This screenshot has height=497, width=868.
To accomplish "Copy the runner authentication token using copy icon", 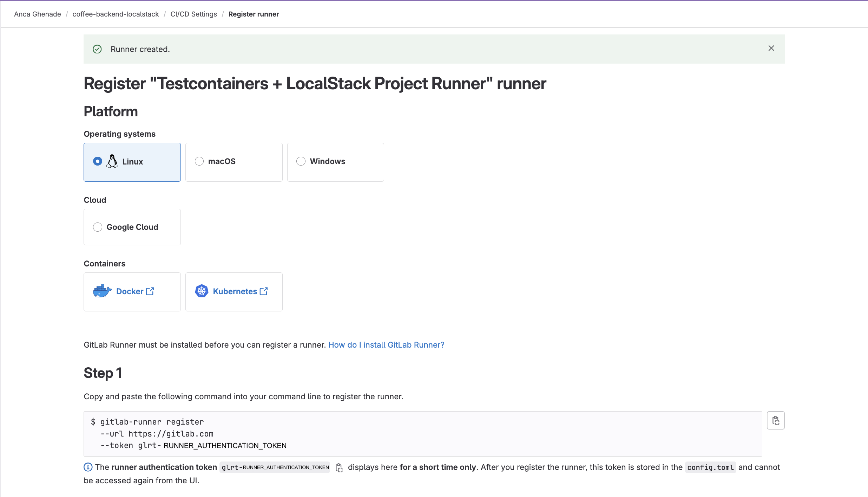I will tap(339, 467).
